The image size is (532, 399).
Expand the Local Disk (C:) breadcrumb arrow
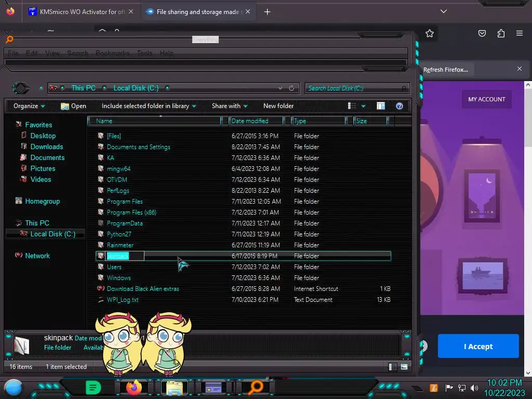pos(167,88)
